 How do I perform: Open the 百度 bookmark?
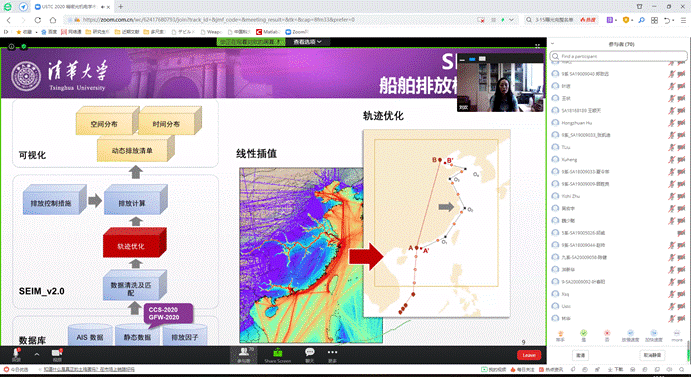click(x=49, y=32)
